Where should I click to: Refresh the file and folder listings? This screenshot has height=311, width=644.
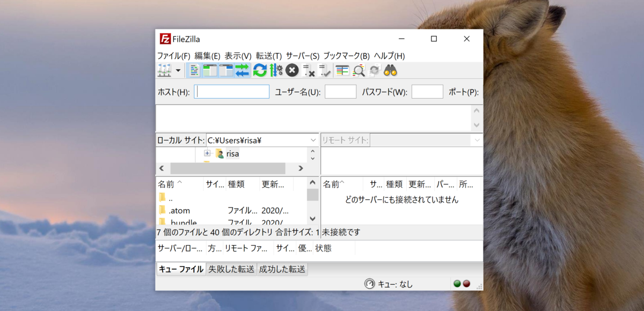(260, 70)
